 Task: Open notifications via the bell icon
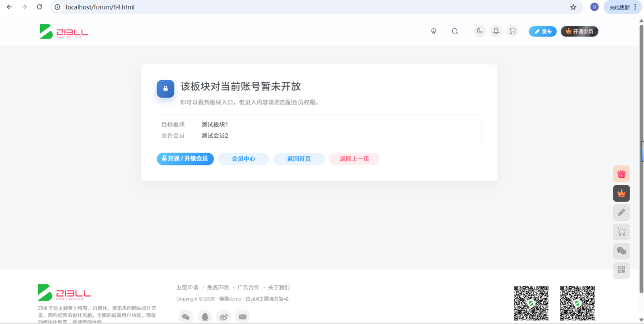click(496, 31)
